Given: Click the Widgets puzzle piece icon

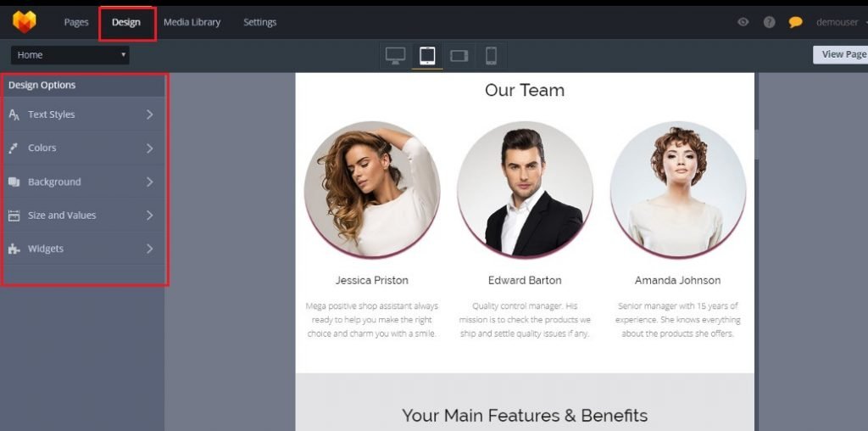Looking at the screenshot, I should tap(14, 249).
